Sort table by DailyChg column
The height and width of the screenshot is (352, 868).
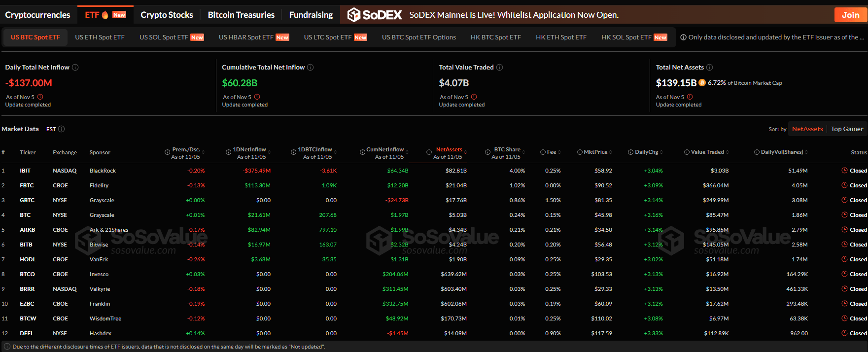pos(661,152)
